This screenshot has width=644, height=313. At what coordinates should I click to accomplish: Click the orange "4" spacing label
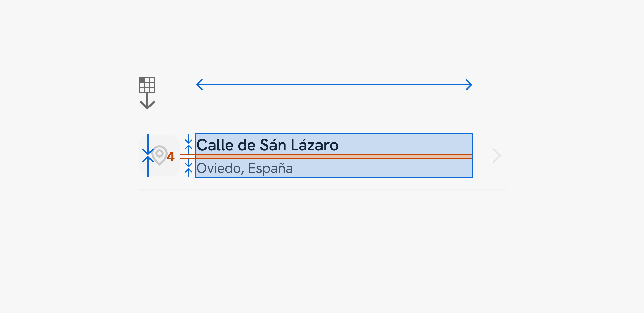pos(171,156)
